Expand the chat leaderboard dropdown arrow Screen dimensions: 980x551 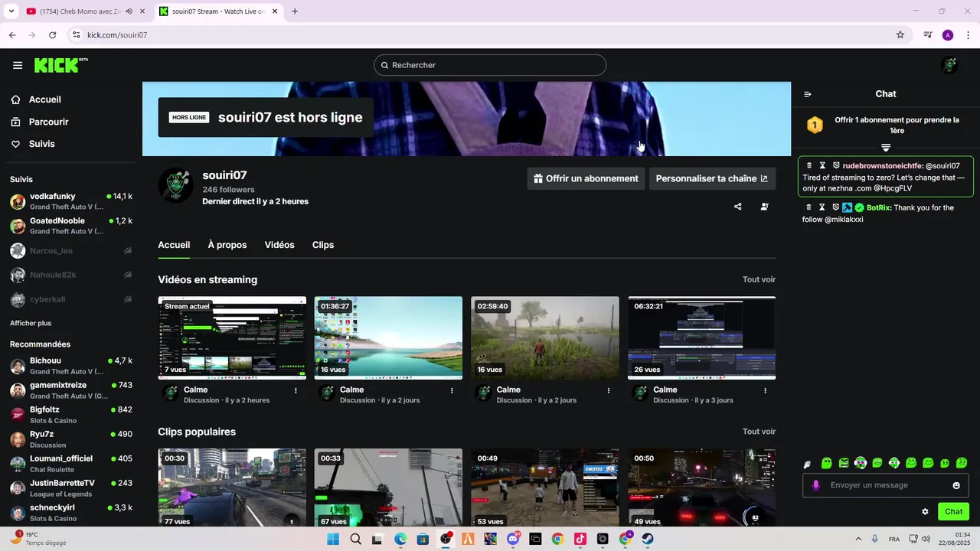coord(886,147)
